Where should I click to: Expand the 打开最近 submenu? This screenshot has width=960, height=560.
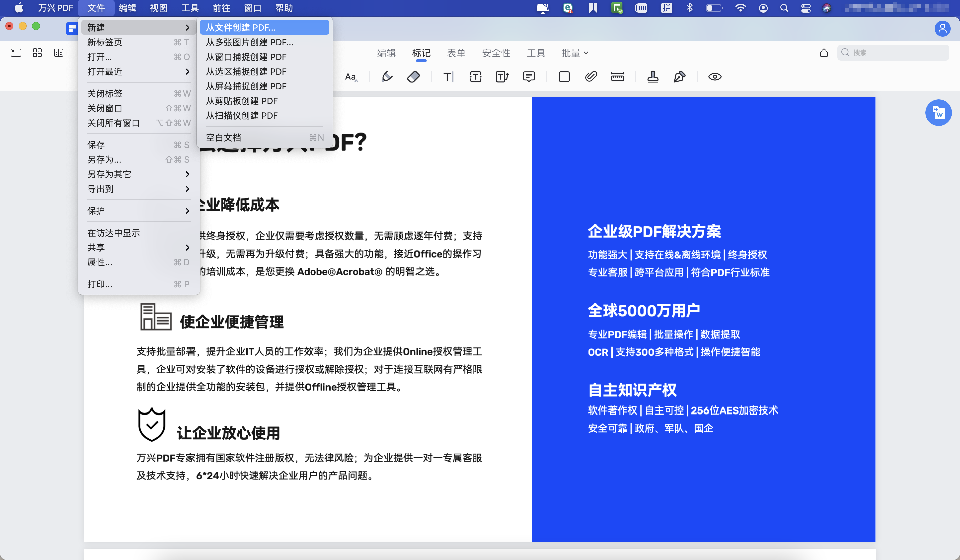(x=106, y=72)
